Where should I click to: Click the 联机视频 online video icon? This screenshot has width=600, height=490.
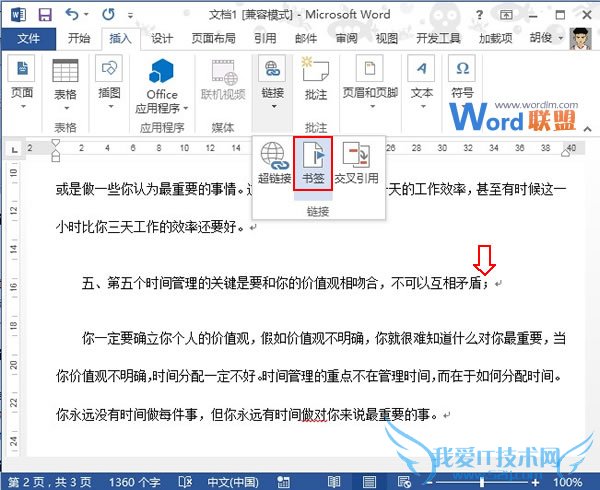coord(223,80)
